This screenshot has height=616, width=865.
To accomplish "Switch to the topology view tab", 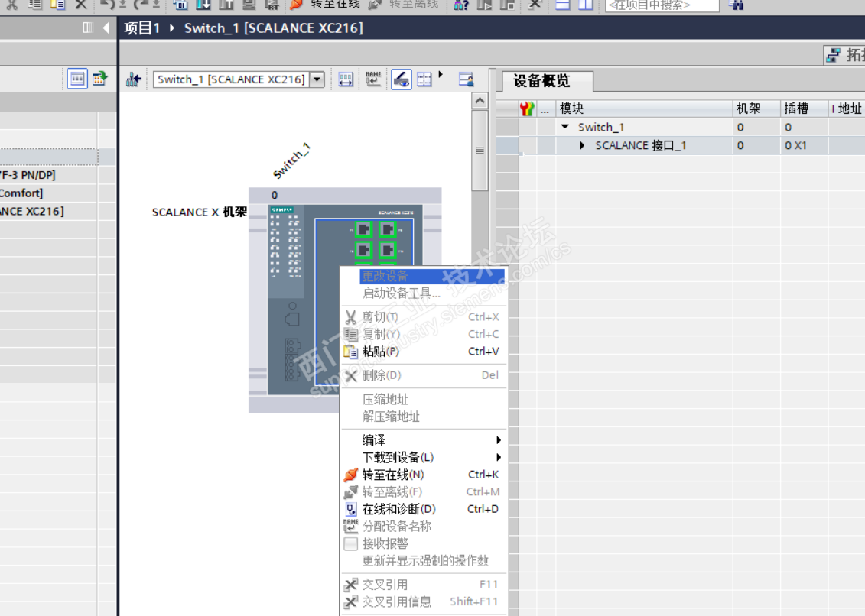I will tap(845, 54).
